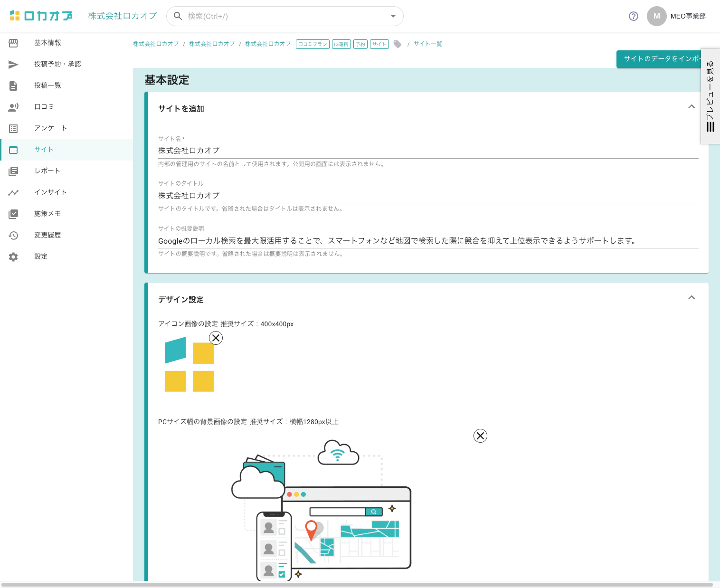Collapse the サイトを追加 section
Viewport: 720px width, 588px height.
click(x=692, y=107)
